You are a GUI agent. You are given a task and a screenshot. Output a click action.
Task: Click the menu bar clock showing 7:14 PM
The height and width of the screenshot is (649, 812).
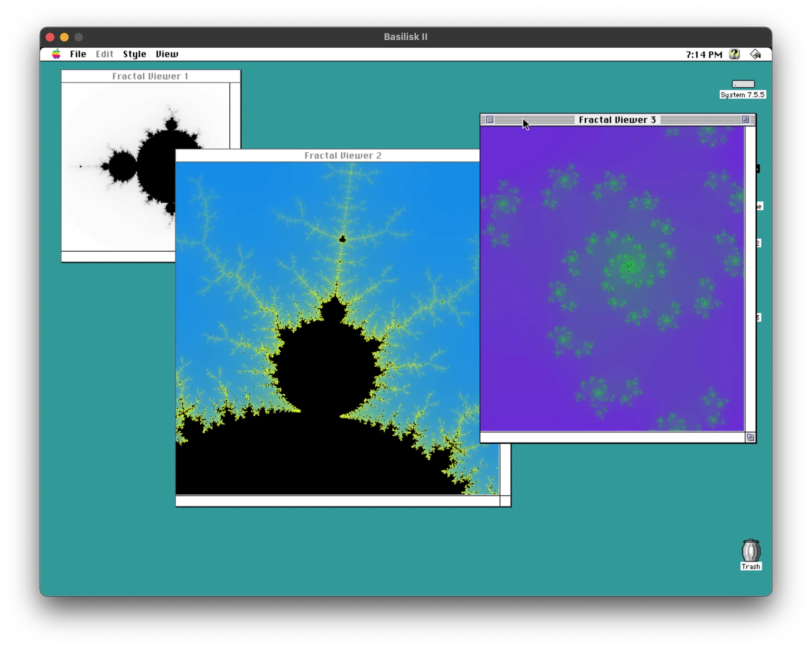pos(704,55)
